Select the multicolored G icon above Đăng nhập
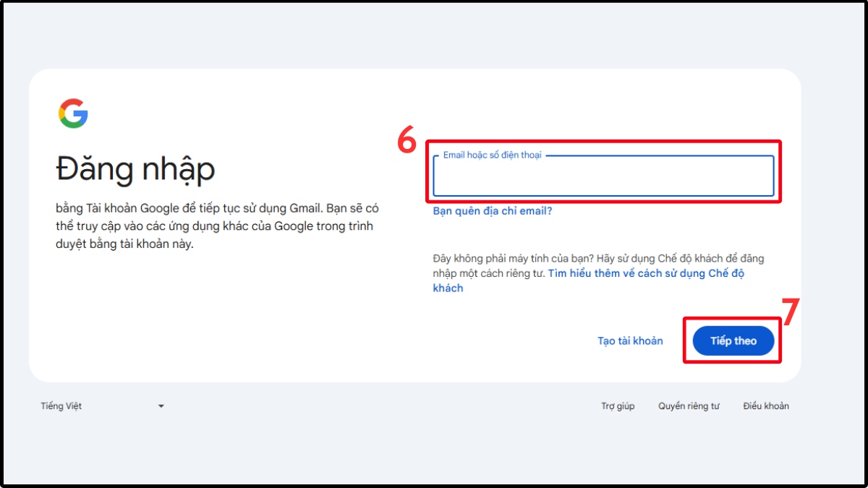The image size is (868, 488). [x=72, y=112]
